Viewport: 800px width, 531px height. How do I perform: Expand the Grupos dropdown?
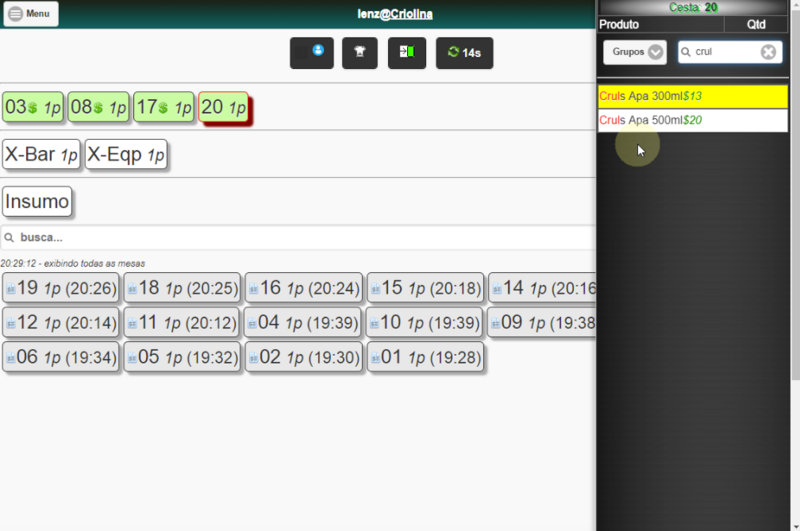click(635, 52)
